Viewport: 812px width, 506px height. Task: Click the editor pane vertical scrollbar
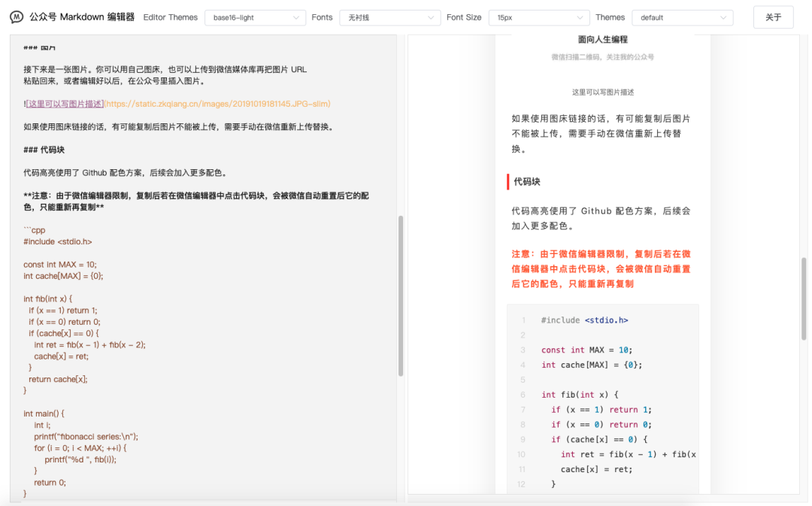coord(400,295)
